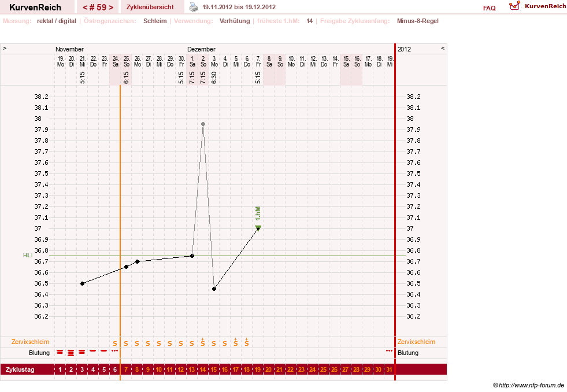
Task: Select the 36.75 temperature point on Dec 1
Action: pyautogui.click(x=192, y=256)
